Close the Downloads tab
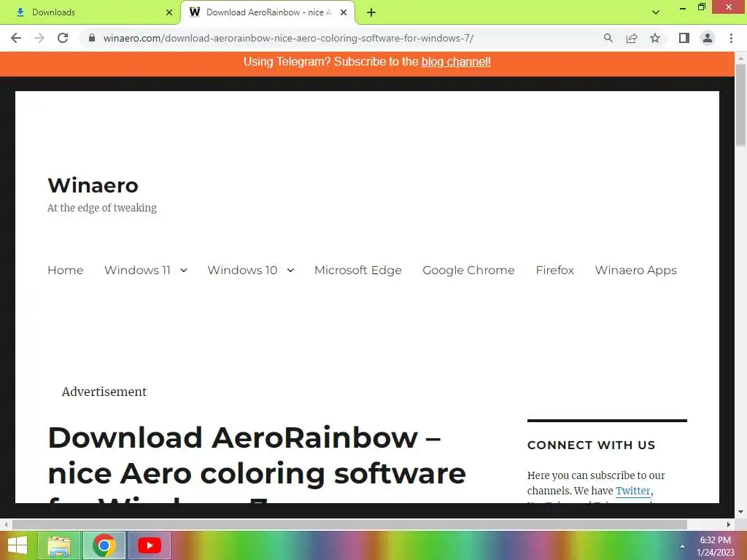Viewport: 747px width, 560px height. click(x=169, y=12)
